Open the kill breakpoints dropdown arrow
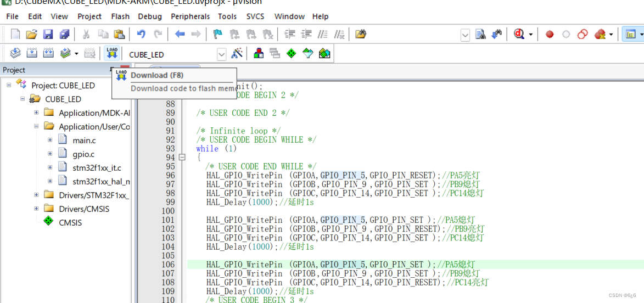Image resolution: width=644 pixels, height=303 pixels. point(611,35)
